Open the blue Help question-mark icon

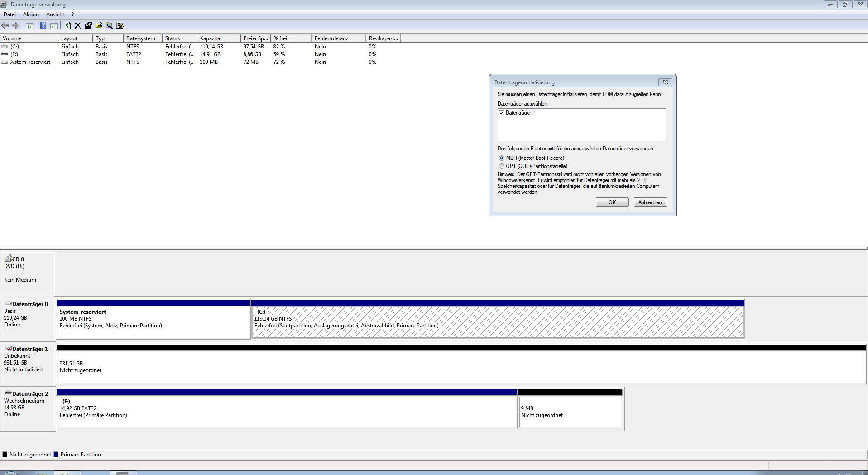(x=43, y=25)
